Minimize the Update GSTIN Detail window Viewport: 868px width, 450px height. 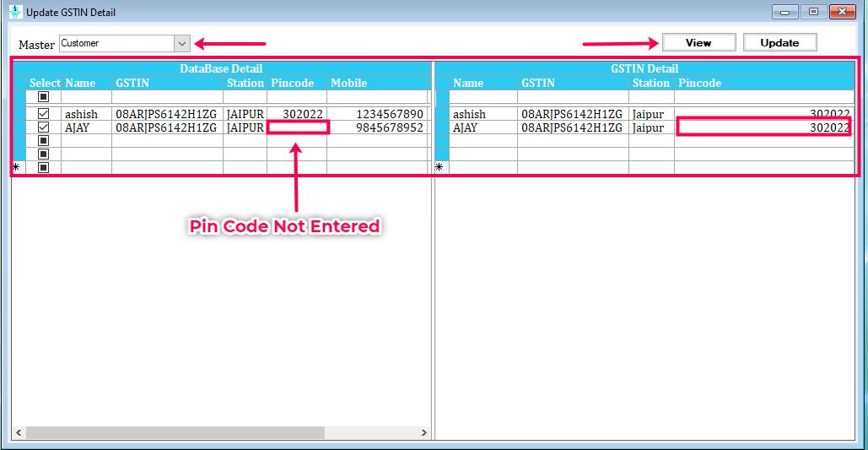pos(784,11)
